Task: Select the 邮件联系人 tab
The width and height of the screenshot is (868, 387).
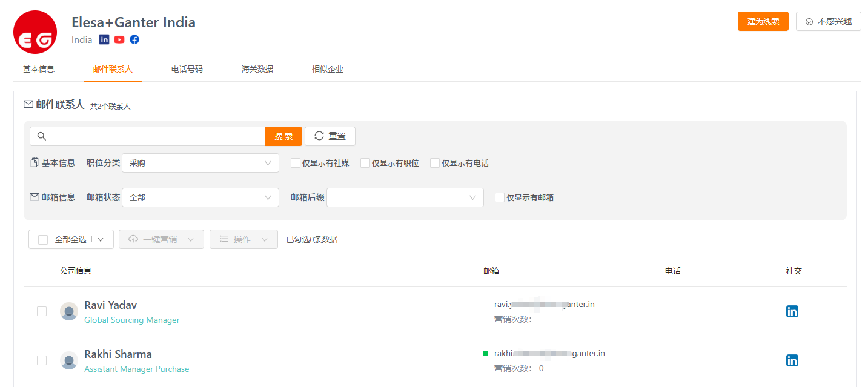Action: pos(113,69)
